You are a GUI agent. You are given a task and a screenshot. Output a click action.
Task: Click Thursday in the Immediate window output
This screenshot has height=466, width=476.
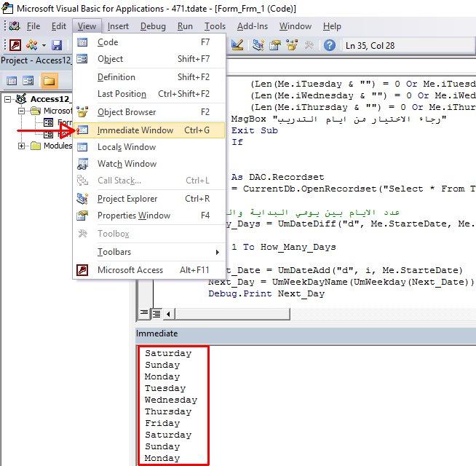[x=168, y=411]
